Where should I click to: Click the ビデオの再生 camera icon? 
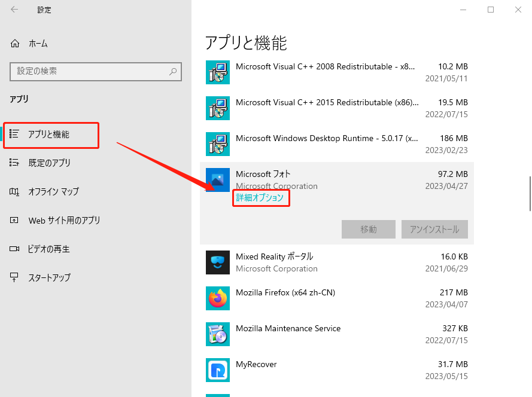14,249
